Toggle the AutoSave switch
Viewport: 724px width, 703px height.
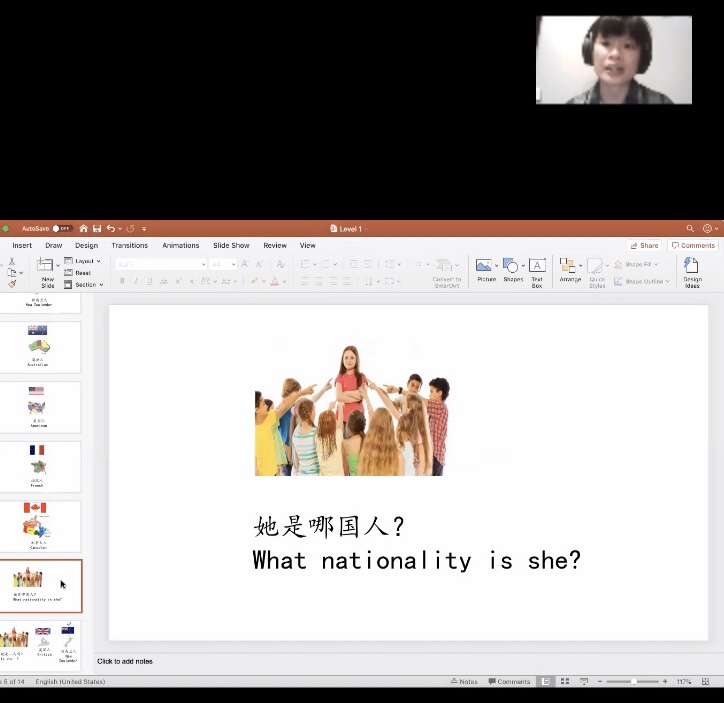click(61, 229)
